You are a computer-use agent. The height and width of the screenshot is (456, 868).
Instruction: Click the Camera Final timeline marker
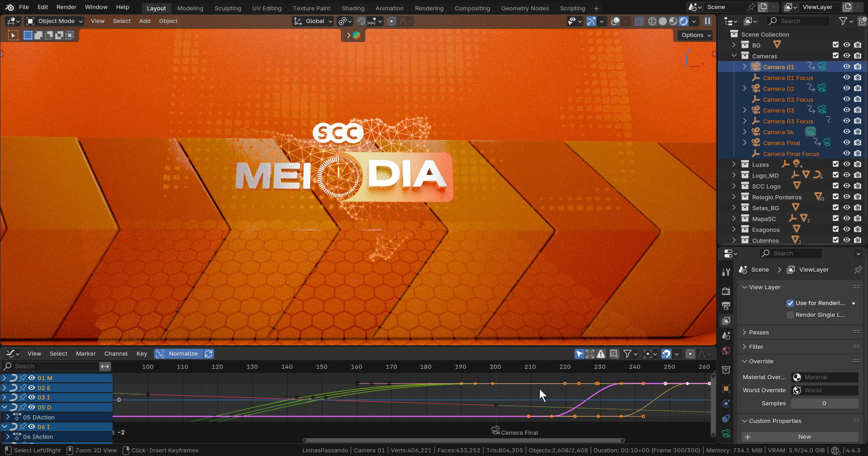[495, 430]
